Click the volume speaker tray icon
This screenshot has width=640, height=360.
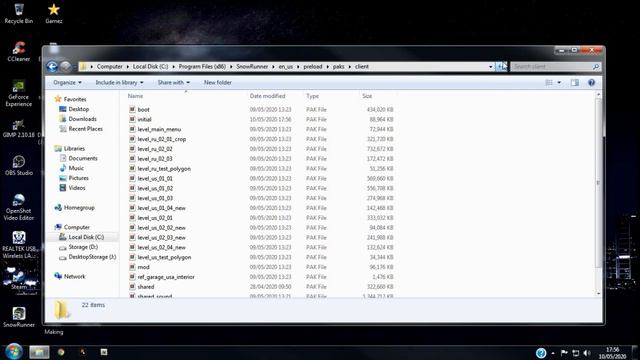(587, 353)
